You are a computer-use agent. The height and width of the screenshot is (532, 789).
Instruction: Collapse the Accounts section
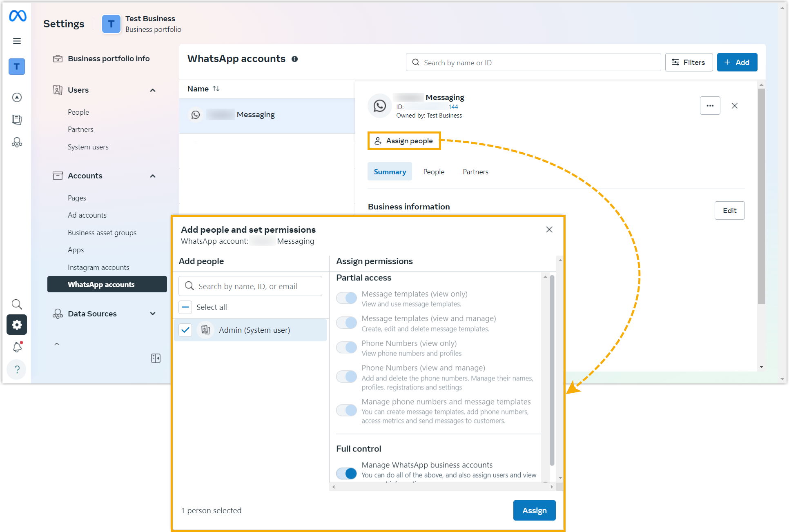(153, 176)
